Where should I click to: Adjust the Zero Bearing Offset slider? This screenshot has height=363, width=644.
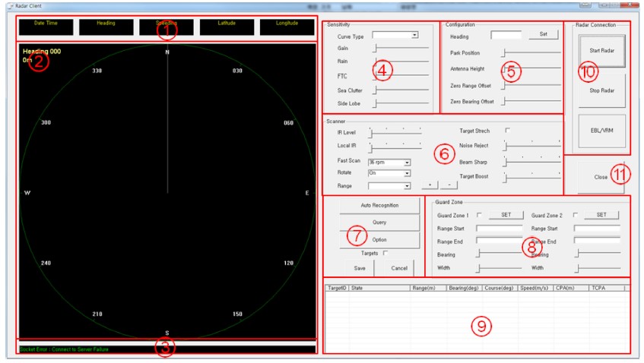531,101
